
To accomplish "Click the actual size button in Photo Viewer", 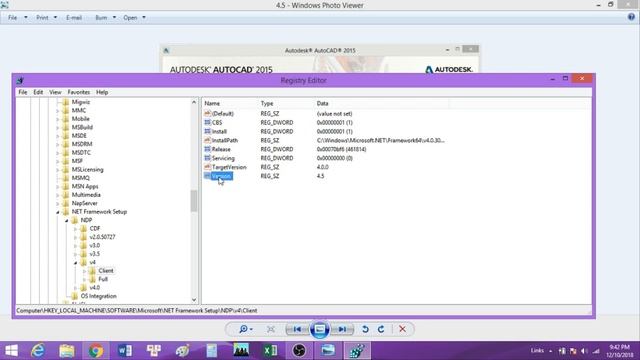I will [271, 329].
